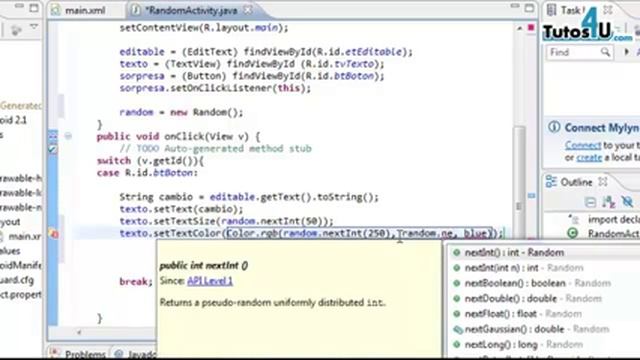Place cursor on the break; statement
Screen dimensions: 640x360
pyautogui.click(x=136, y=282)
